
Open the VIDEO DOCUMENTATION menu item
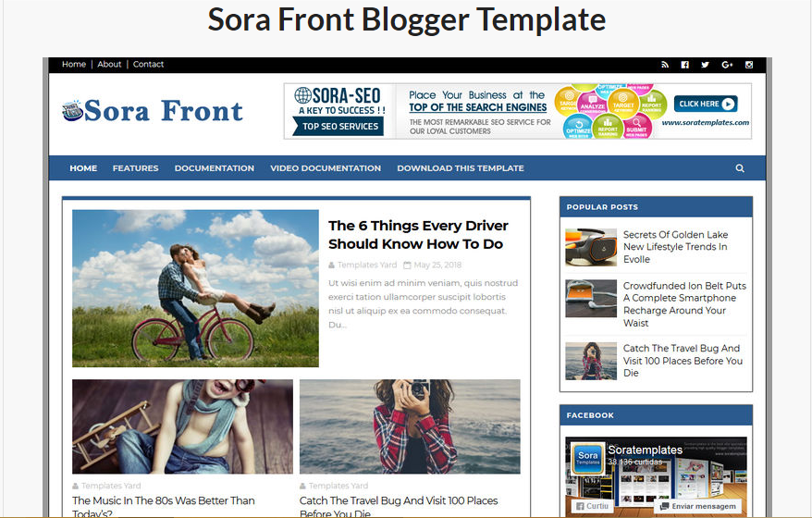pyautogui.click(x=326, y=168)
